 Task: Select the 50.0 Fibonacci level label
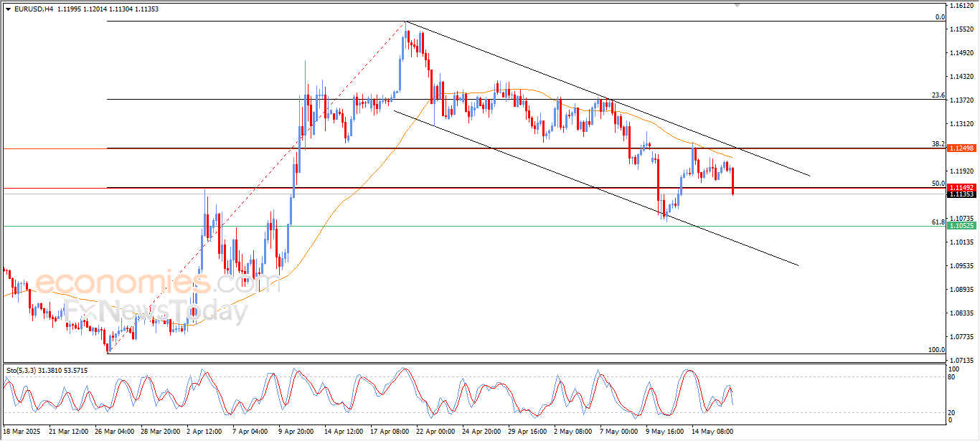tap(938, 184)
